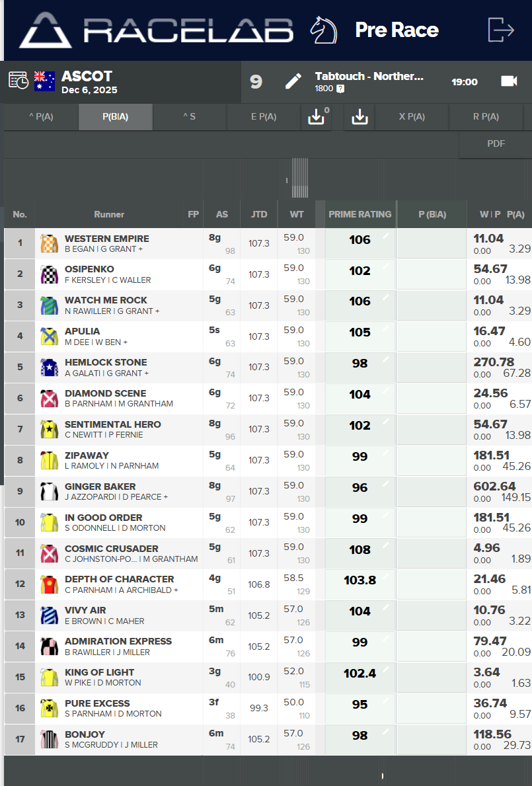Click Western Empire's jockey silks icon

coord(48,243)
